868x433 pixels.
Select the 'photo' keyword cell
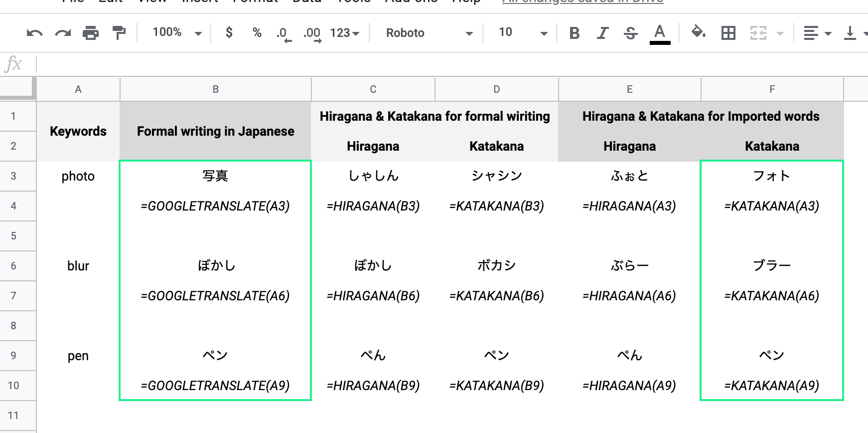click(78, 176)
